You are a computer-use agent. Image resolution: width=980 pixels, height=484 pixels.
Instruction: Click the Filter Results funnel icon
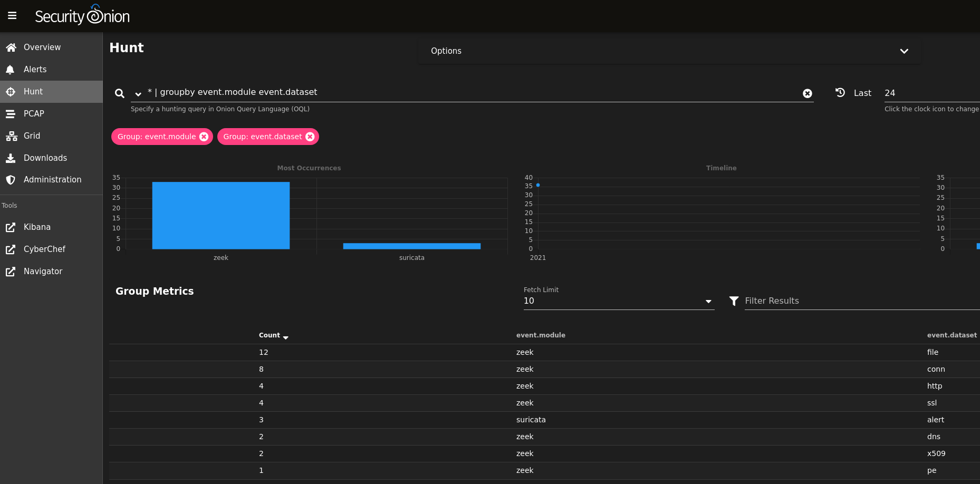(x=734, y=301)
